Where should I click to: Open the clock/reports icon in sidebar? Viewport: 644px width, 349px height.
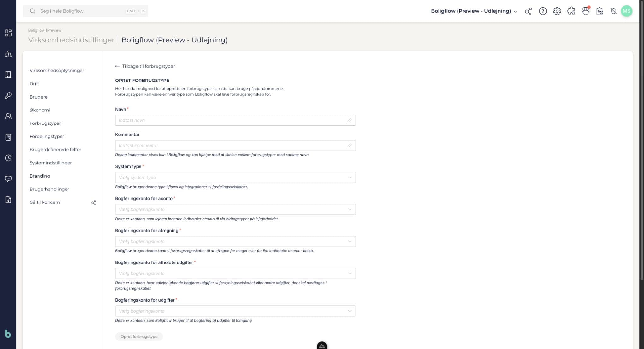(x=8, y=158)
